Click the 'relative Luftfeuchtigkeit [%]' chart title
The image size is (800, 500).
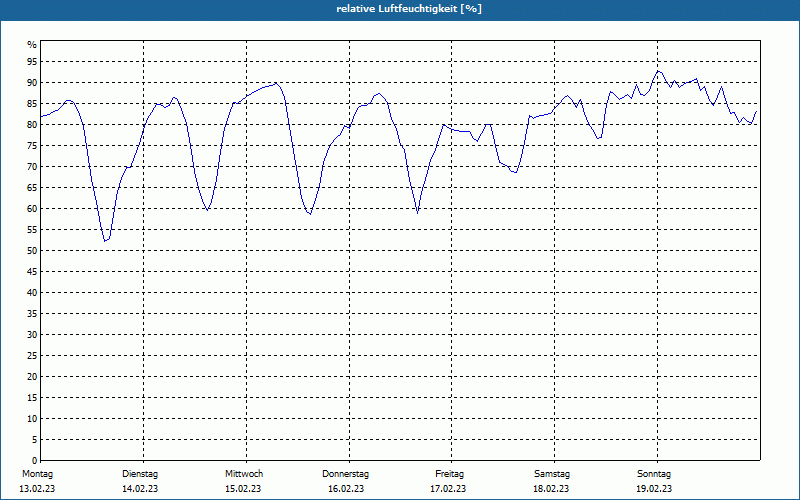click(409, 9)
